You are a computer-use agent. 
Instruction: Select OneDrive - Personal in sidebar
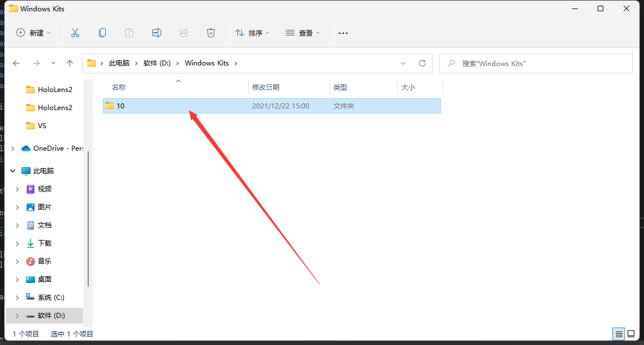[x=52, y=149]
